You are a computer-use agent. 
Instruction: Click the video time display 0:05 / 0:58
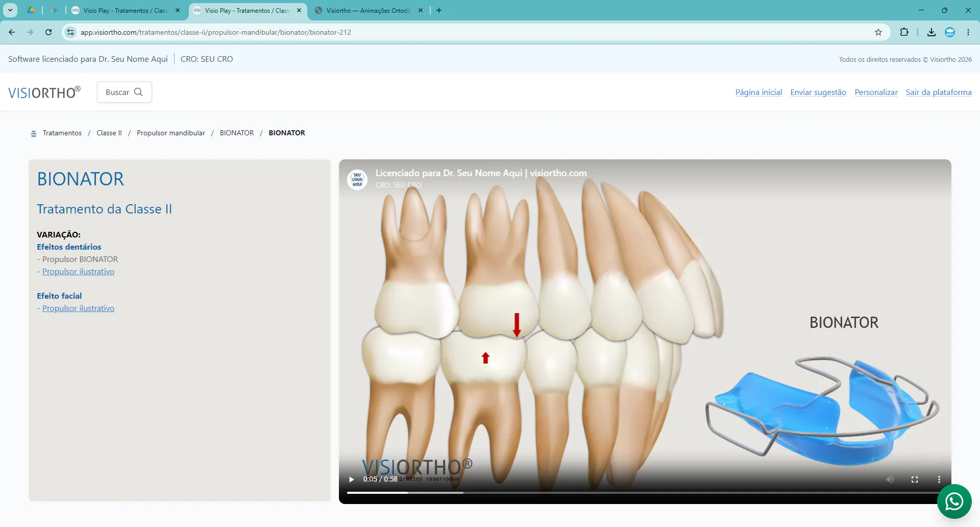380,480
